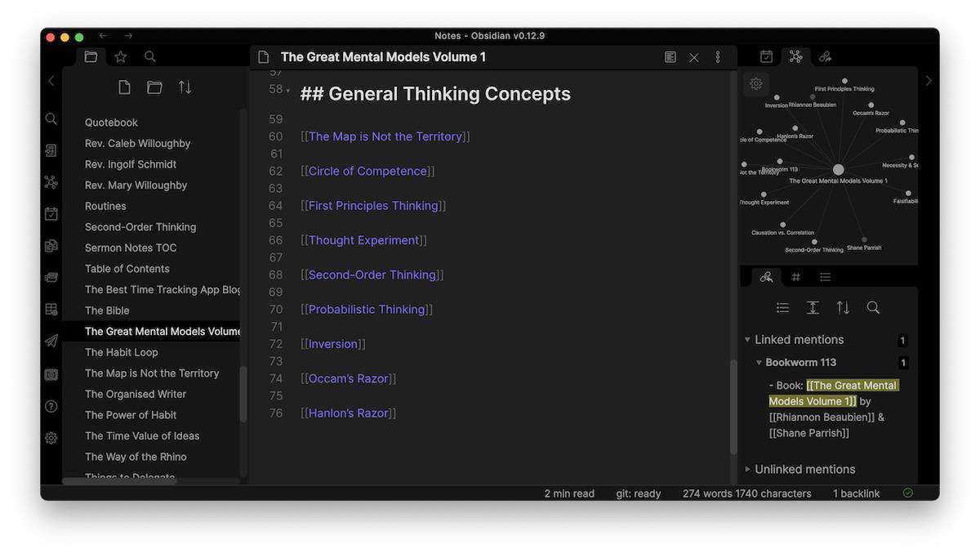This screenshot has width=980, height=554.
Task: Open local graph settings gear
Action: pyautogui.click(x=756, y=83)
